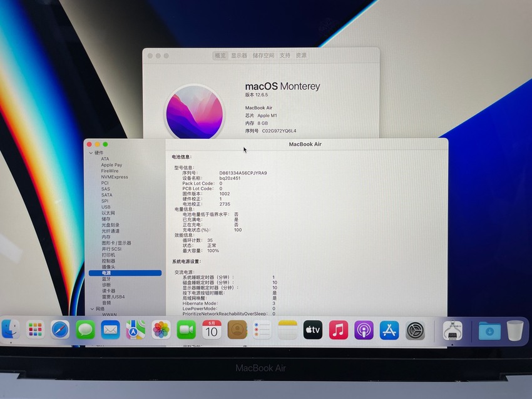Open Messages app in Dock
The image size is (532, 399).
click(x=85, y=330)
